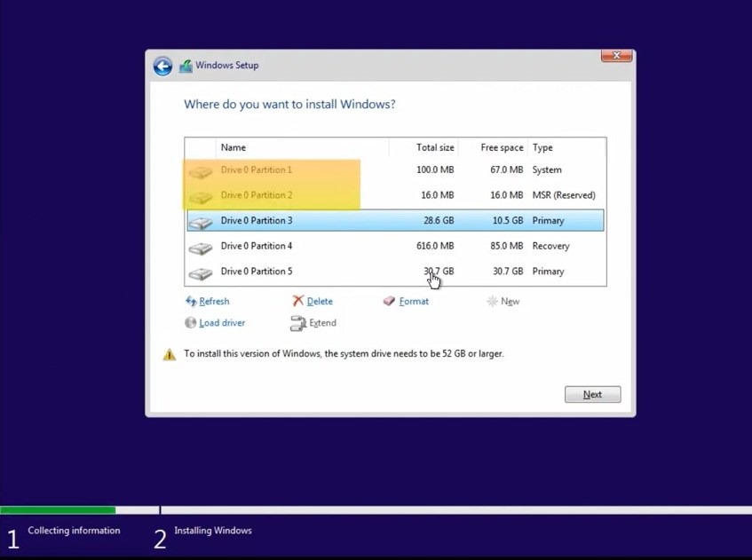Click the 10.5 GB free space cell
752x560 pixels.
[x=508, y=221]
